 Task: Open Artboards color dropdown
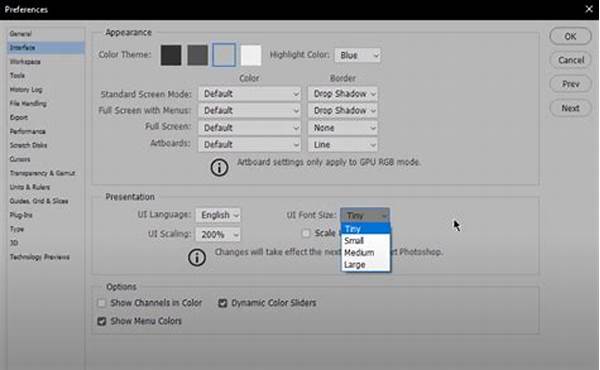pyautogui.click(x=249, y=145)
